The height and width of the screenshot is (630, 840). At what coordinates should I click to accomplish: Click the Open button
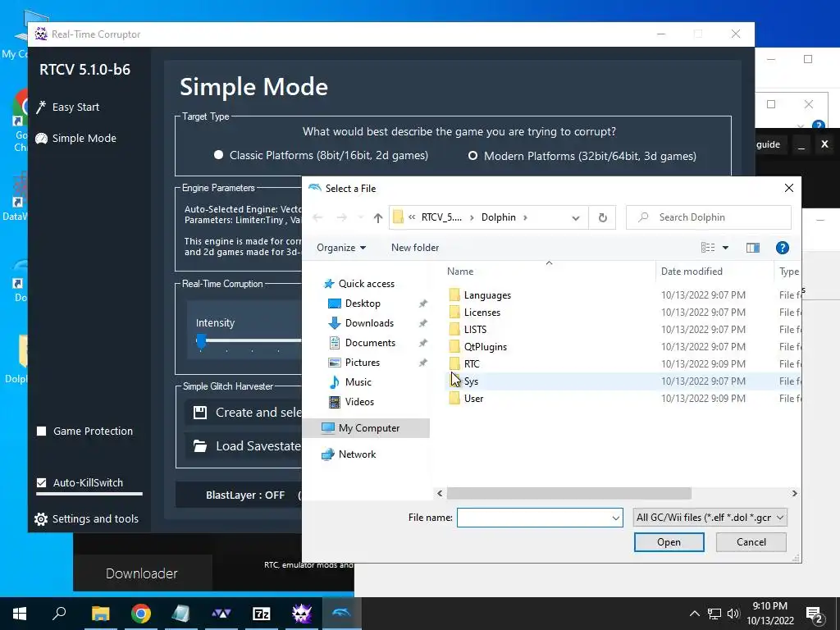669,542
